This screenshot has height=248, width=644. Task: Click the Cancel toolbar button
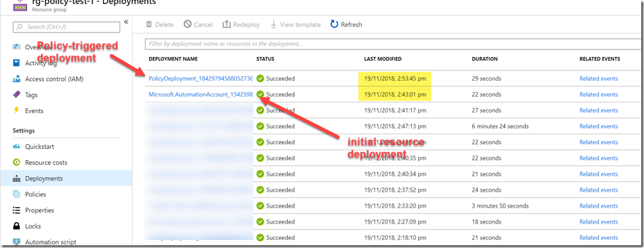click(x=198, y=24)
